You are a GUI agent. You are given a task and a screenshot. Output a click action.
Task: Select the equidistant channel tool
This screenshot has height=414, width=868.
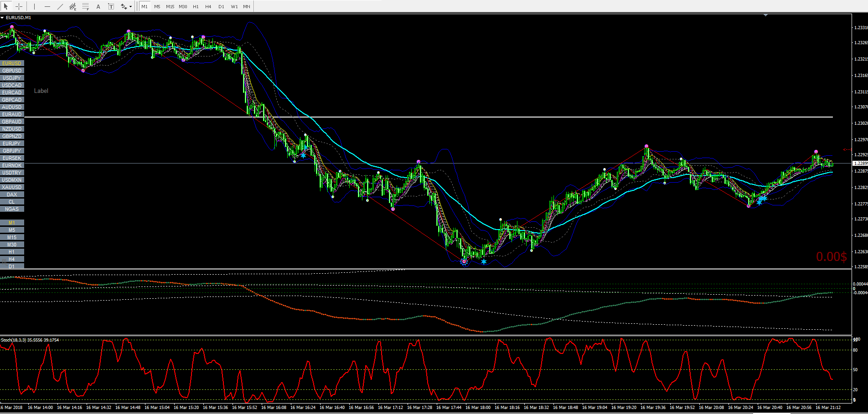point(72,6)
